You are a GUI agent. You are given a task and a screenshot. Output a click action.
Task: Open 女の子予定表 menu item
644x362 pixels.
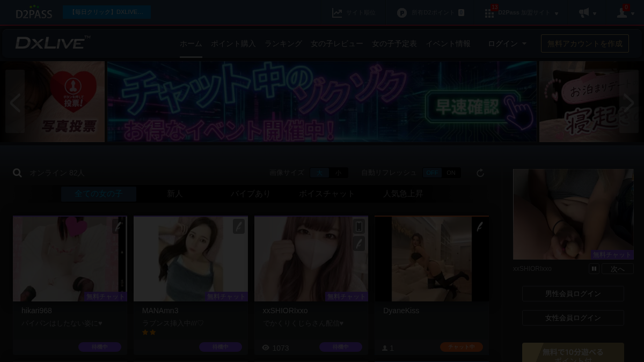[394, 43]
